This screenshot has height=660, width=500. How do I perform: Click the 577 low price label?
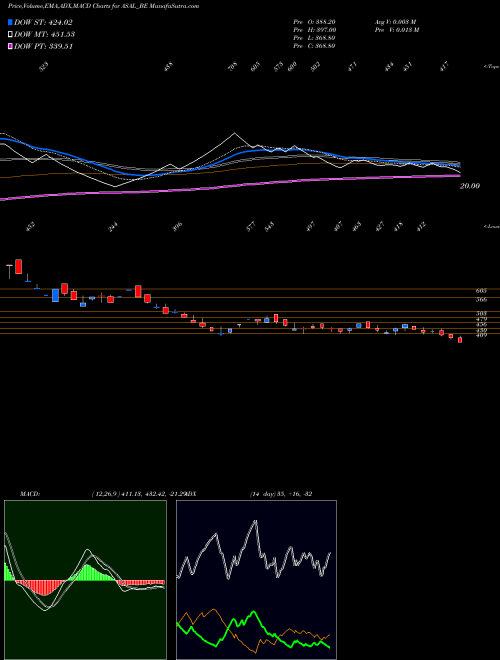click(251, 226)
